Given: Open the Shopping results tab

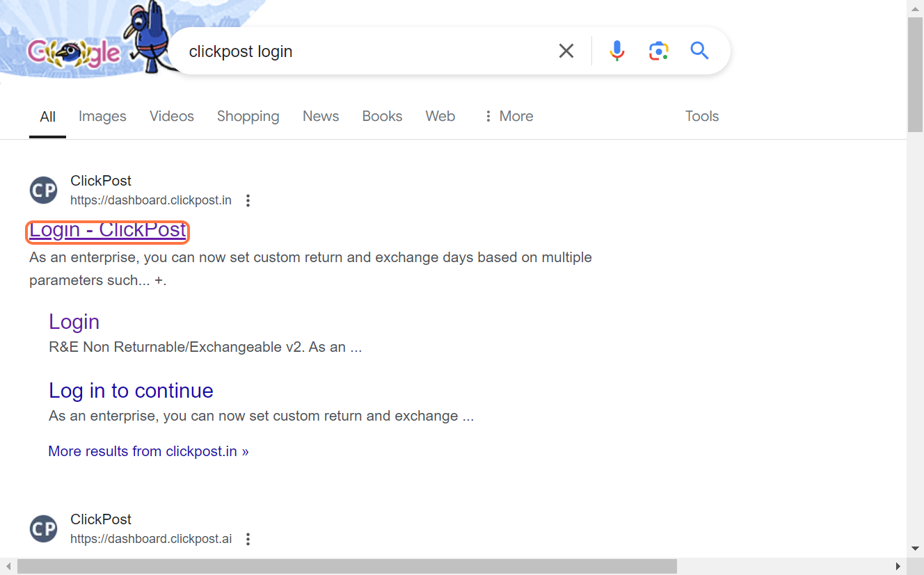Looking at the screenshot, I should (x=248, y=116).
